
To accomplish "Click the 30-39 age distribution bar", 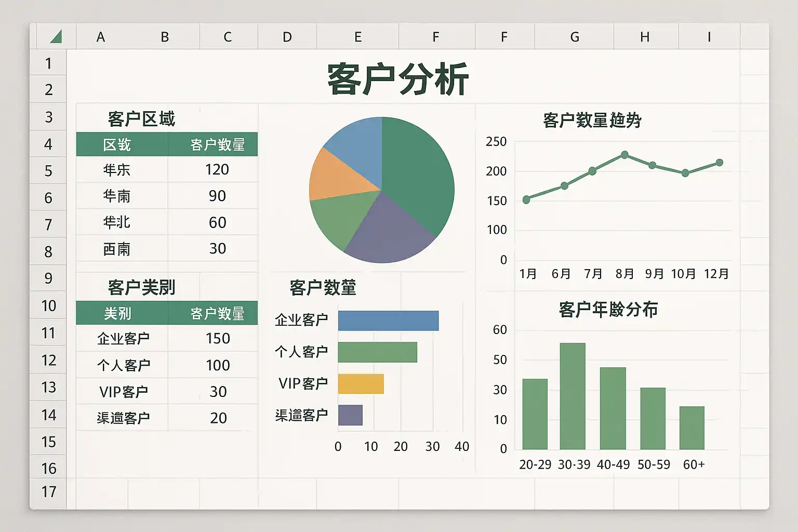I will [573, 396].
